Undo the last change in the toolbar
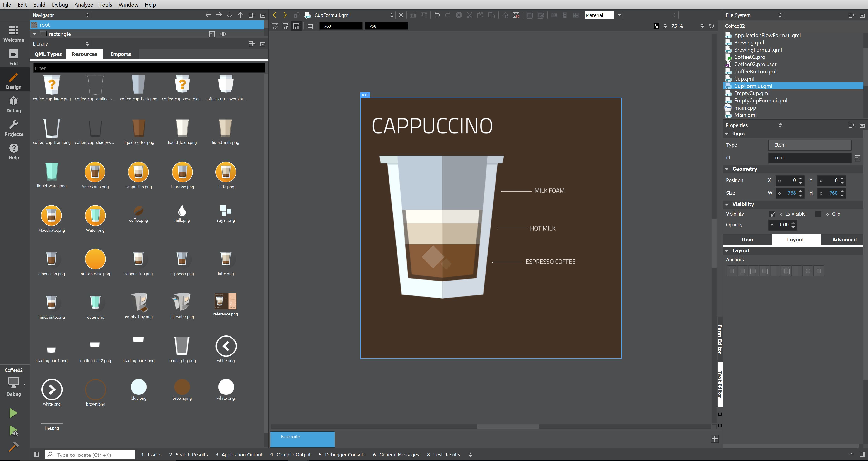The width and height of the screenshot is (868, 461). (437, 15)
